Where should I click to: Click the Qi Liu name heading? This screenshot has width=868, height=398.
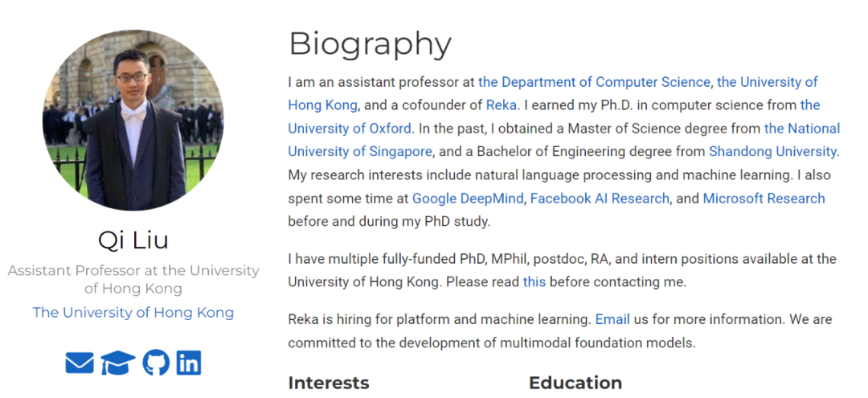click(133, 240)
